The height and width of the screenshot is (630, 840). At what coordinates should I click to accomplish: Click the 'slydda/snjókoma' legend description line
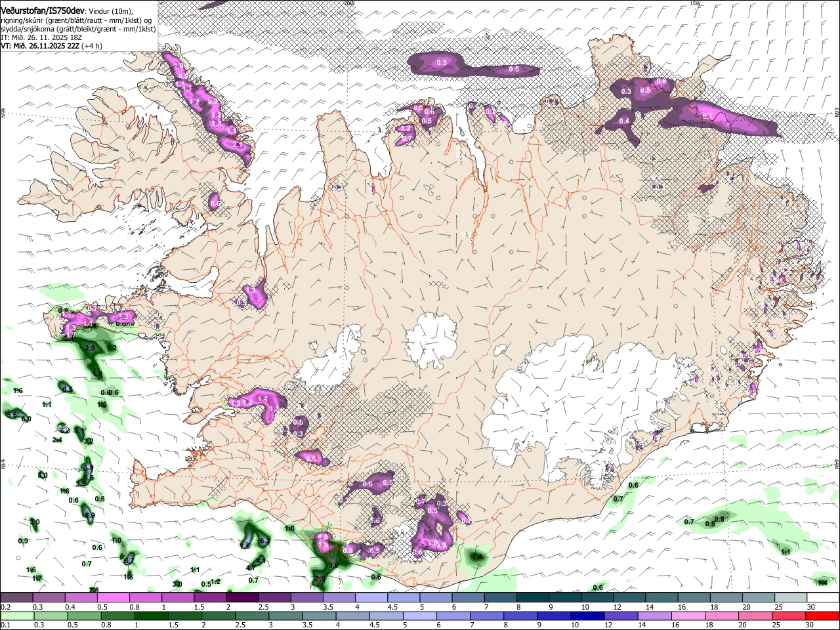(78, 29)
